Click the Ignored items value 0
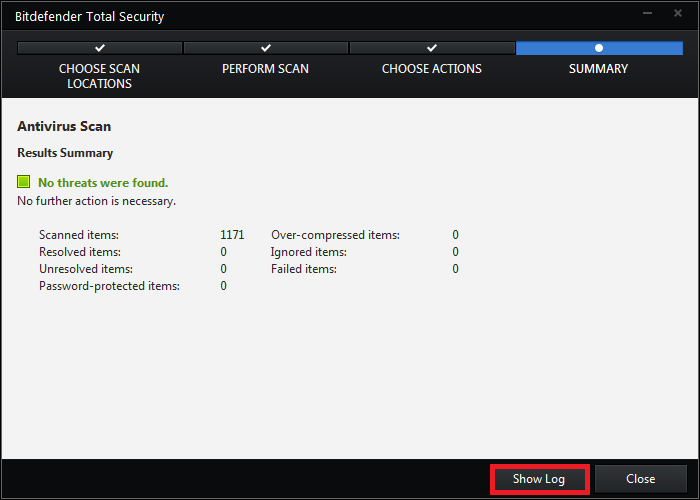 pos(455,252)
